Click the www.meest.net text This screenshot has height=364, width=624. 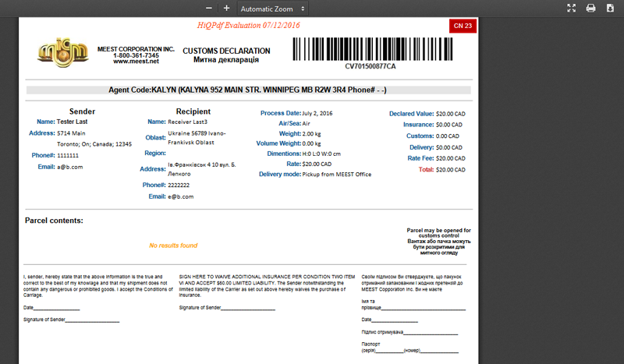(136, 62)
